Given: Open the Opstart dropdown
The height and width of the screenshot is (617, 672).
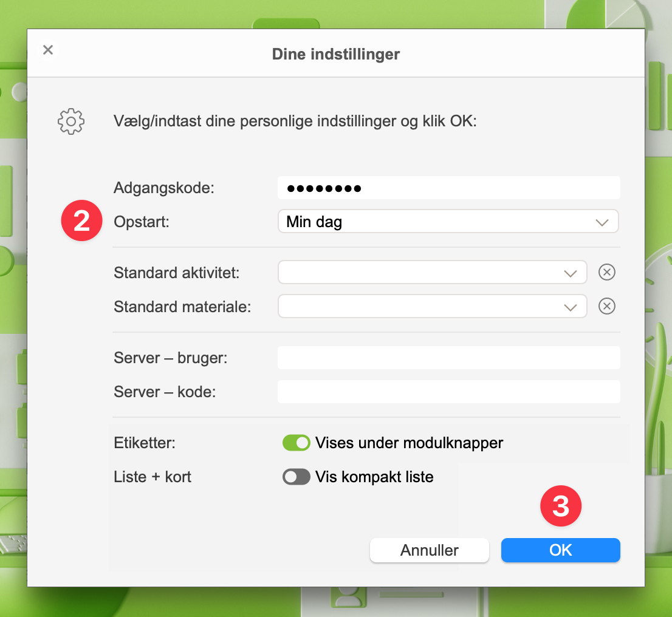Looking at the screenshot, I should click(448, 222).
